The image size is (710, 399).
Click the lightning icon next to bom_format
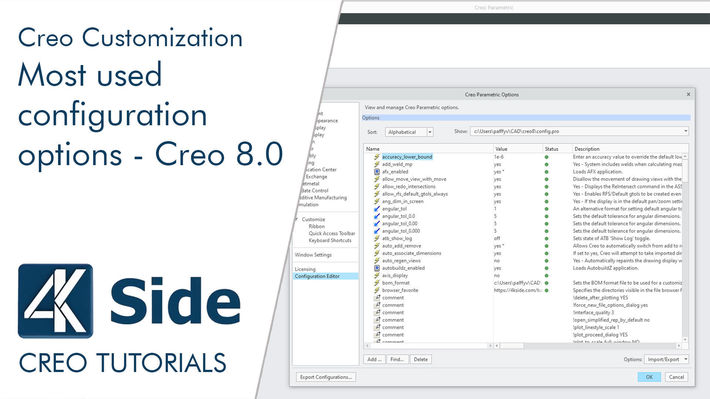pyautogui.click(x=376, y=283)
